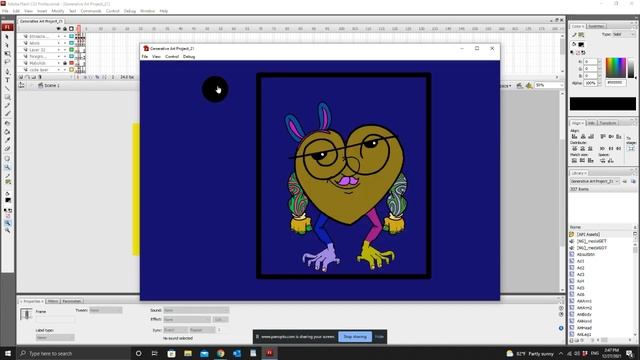The height and width of the screenshot is (360, 640).
Task: Select the Text tool
Action: pyautogui.click(x=7, y=80)
